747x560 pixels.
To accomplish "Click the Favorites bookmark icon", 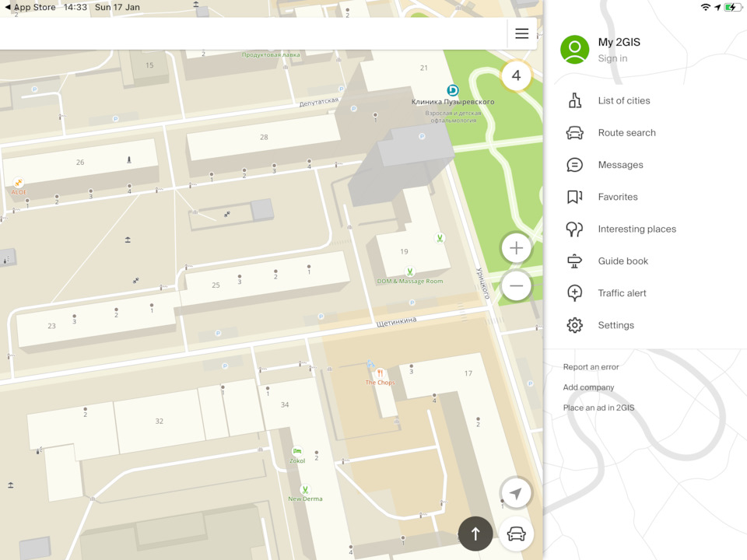I will [574, 197].
